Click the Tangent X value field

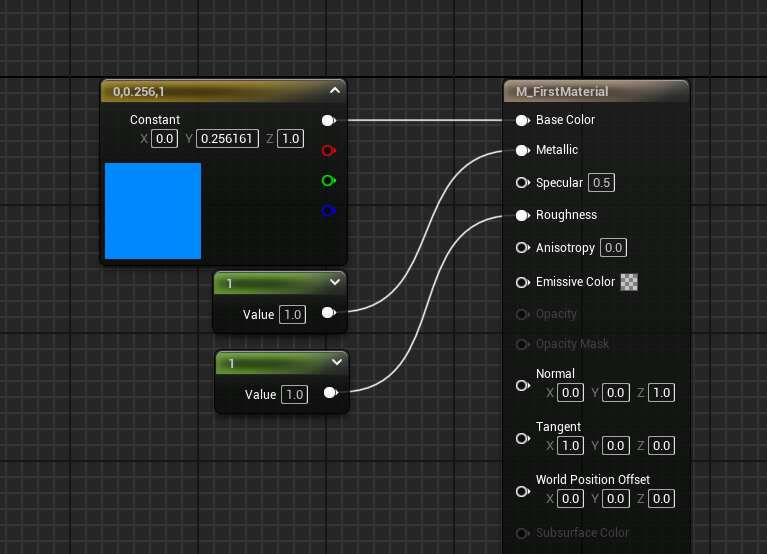(x=570, y=446)
